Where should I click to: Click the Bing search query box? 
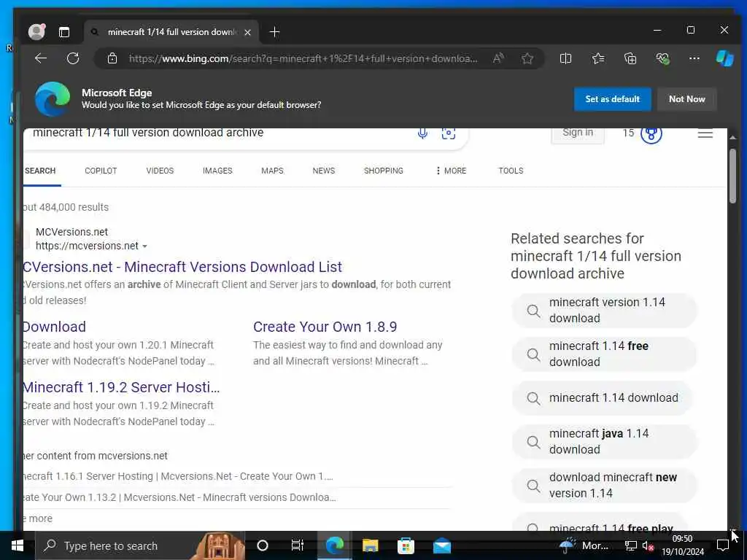[x=219, y=133]
